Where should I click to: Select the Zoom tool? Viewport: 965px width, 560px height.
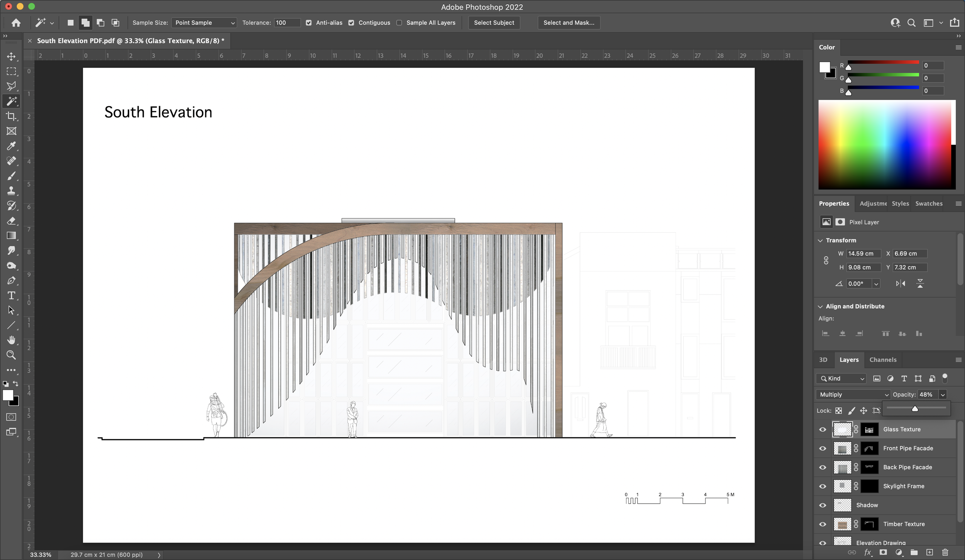pyautogui.click(x=11, y=355)
